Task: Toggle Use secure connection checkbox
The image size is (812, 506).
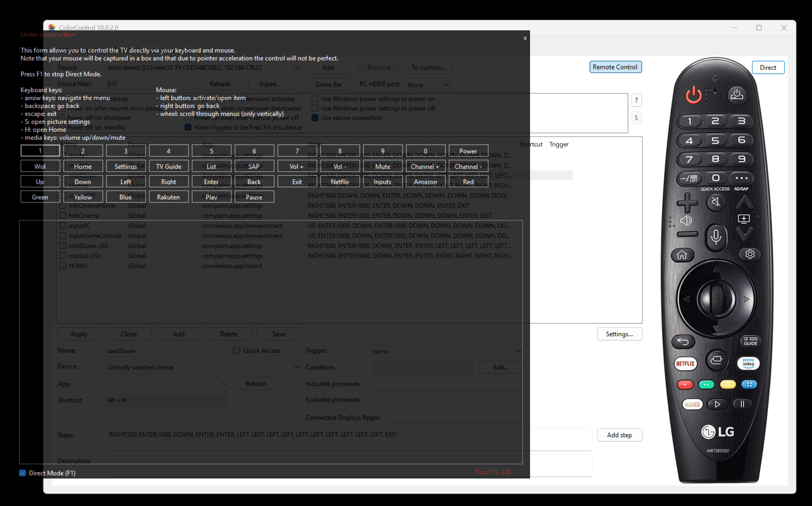Action: click(315, 118)
